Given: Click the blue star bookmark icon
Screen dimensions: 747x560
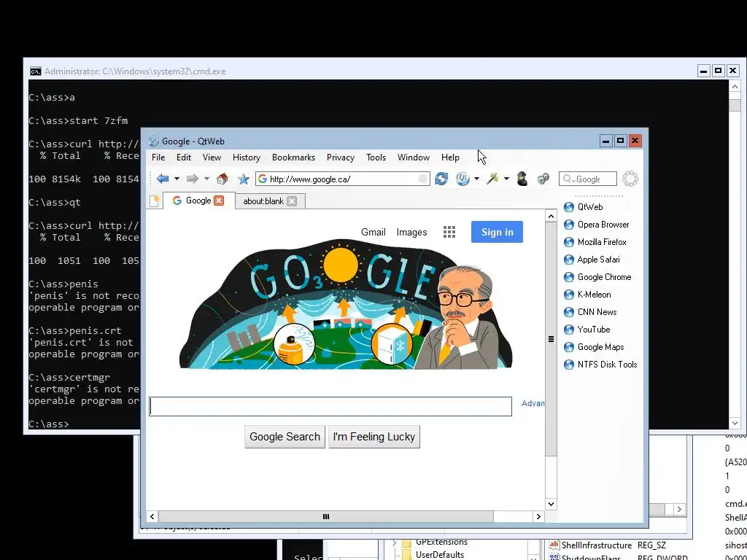Looking at the screenshot, I should point(244,179).
